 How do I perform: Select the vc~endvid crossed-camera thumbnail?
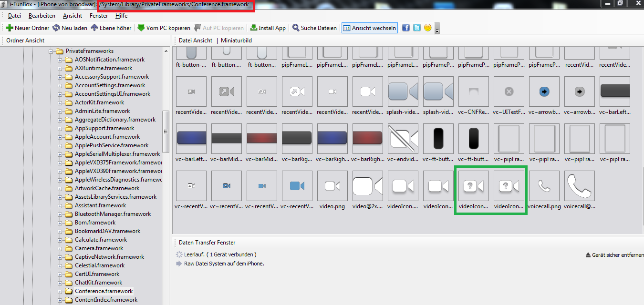point(403,139)
